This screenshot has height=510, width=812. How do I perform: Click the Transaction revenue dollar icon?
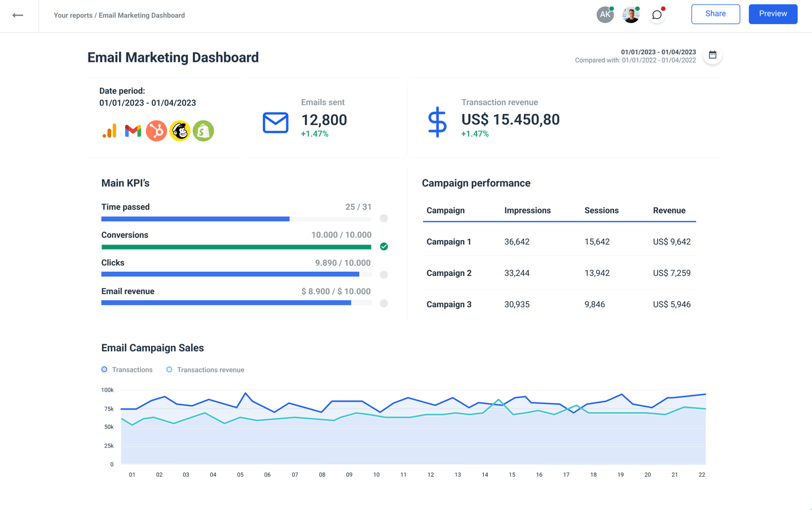tap(437, 122)
